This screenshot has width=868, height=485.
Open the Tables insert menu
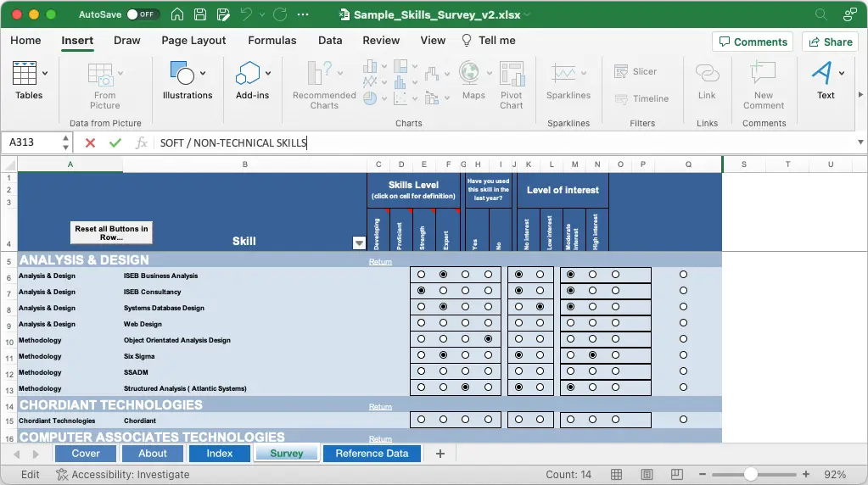[25, 73]
